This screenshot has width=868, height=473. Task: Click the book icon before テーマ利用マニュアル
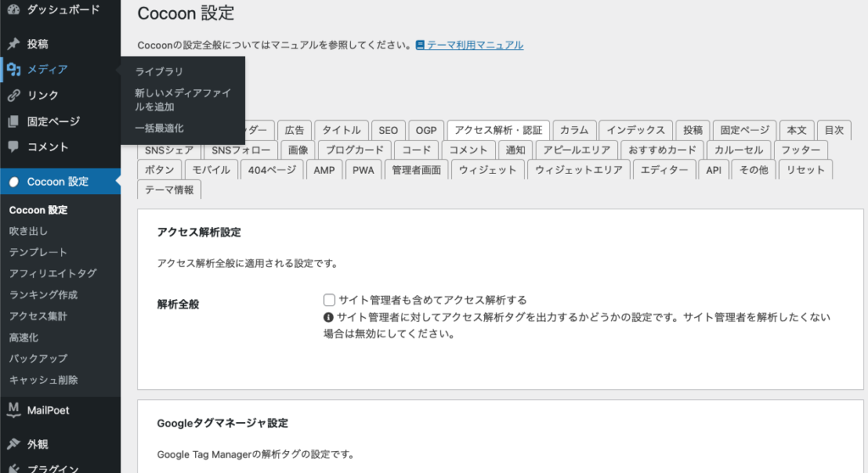420,45
